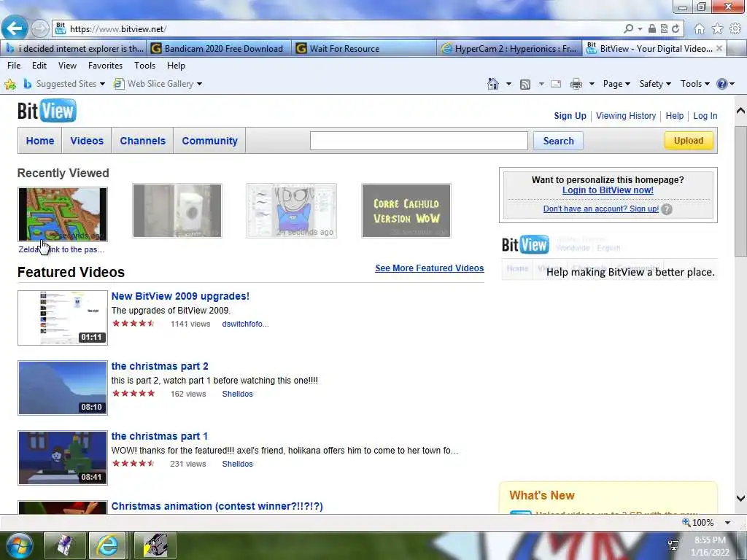Open the Home icon at top right
Viewport: 747px width, 560px height.
pos(700,29)
